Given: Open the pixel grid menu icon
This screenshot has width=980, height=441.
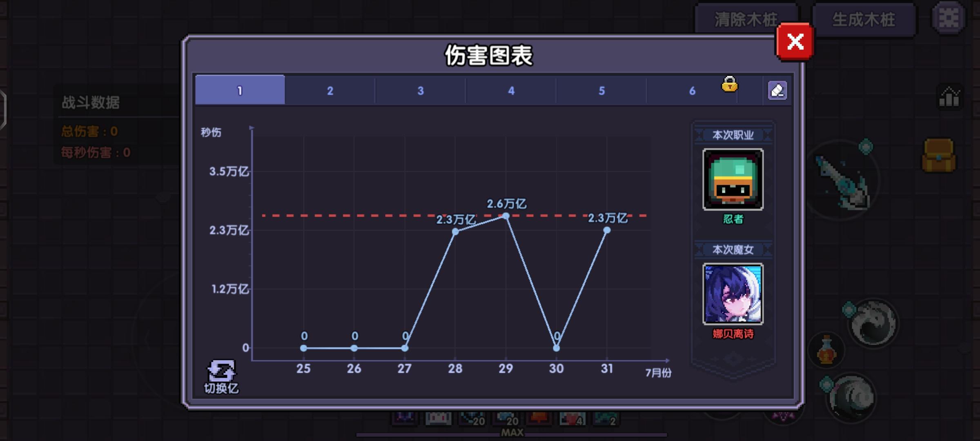Looking at the screenshot, I should [949, 18].
